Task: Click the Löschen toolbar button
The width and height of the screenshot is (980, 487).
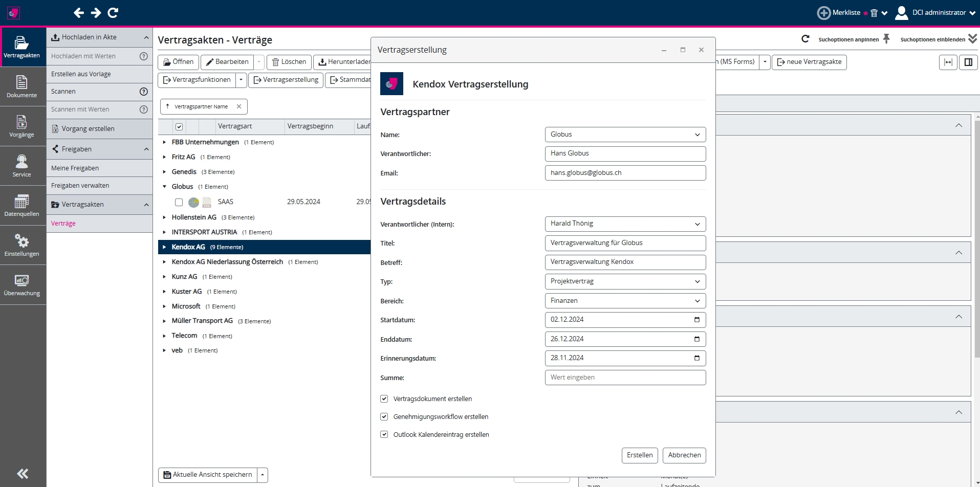Action: click(289, 62)
